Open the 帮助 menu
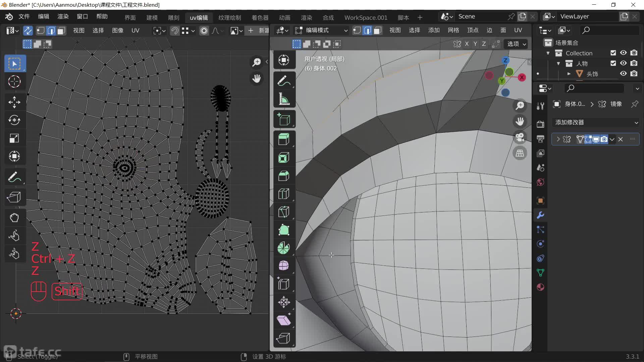The image size is (644, 362). tap(102, 16)
